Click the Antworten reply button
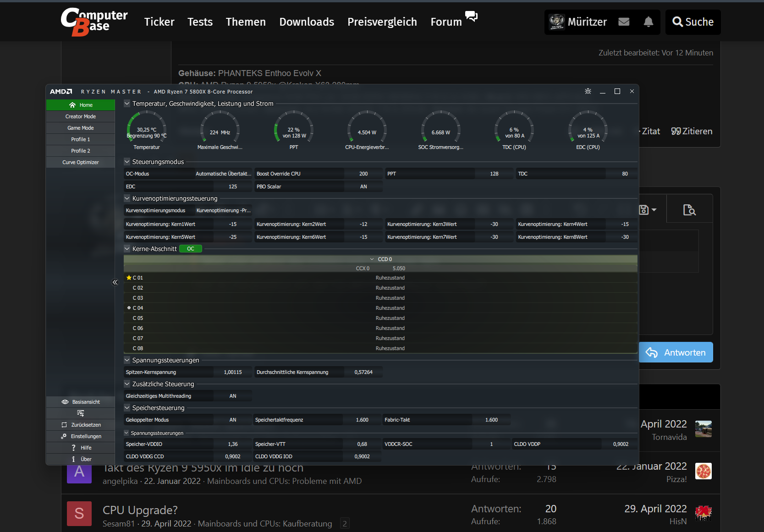The image size is (764, 532). 676,352
